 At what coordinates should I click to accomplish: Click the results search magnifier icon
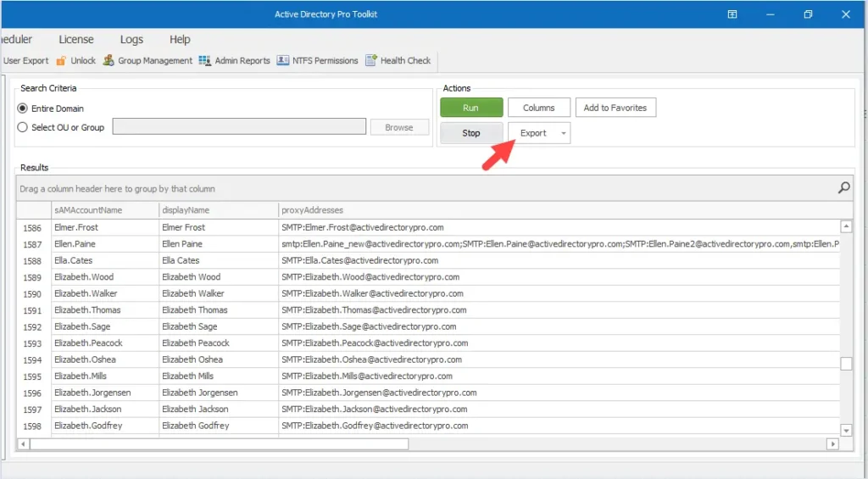pos(843,188)
